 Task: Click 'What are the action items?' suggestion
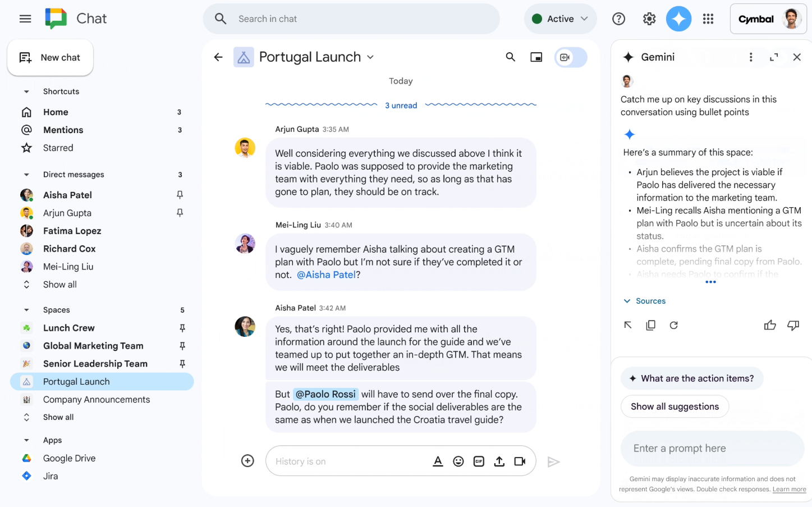(692, 378)
